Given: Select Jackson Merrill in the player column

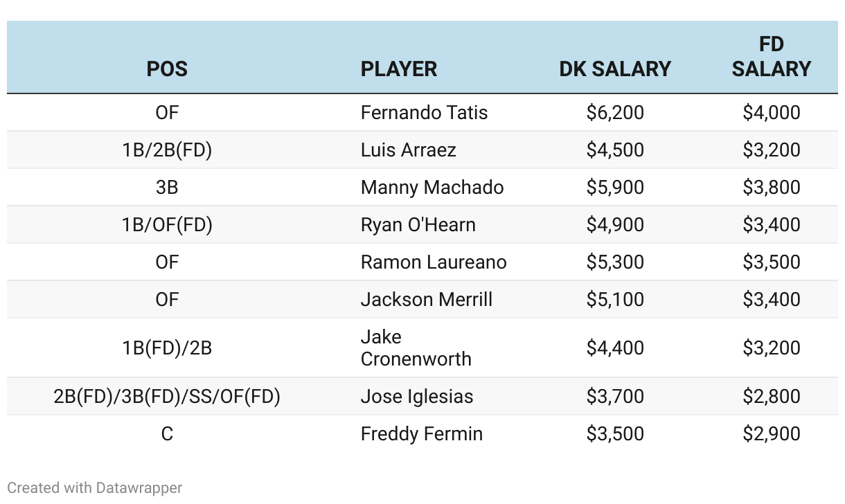Looking at the screenshot, I should (x=426, y=300).
